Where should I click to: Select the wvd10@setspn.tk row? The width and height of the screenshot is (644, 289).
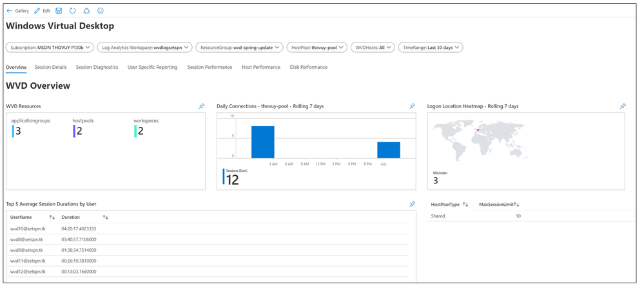[208, 228]
